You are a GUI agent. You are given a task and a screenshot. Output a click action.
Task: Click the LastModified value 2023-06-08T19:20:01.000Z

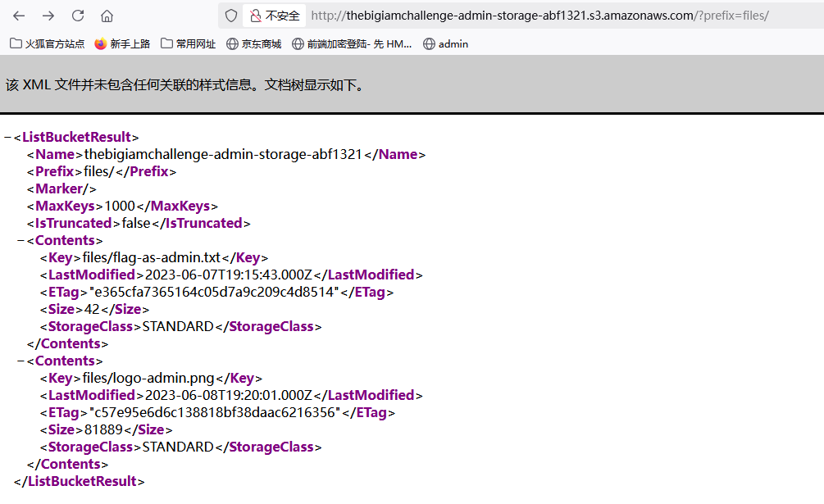[229, 395]
